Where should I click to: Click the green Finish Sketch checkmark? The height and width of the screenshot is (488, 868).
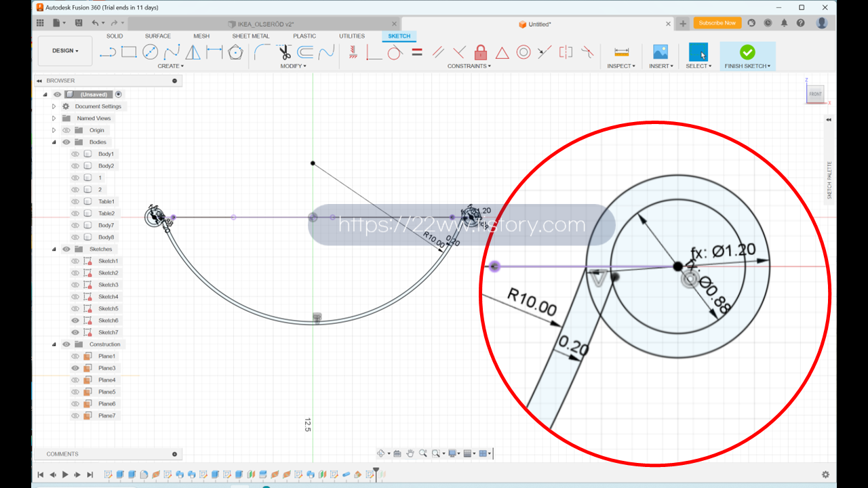pos(747,52)
